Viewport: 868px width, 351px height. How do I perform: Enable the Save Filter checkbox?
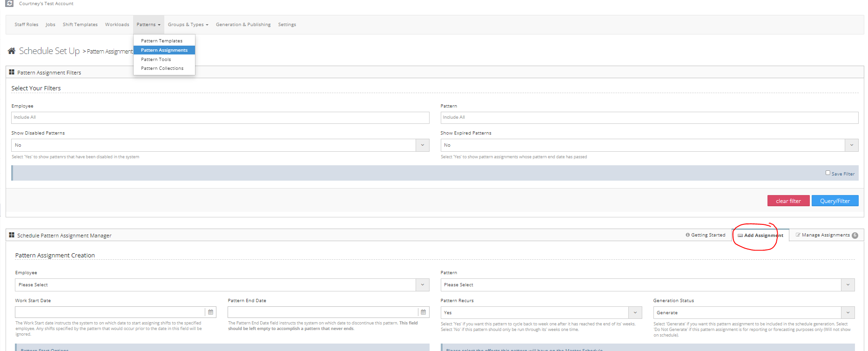coord(828,173)
